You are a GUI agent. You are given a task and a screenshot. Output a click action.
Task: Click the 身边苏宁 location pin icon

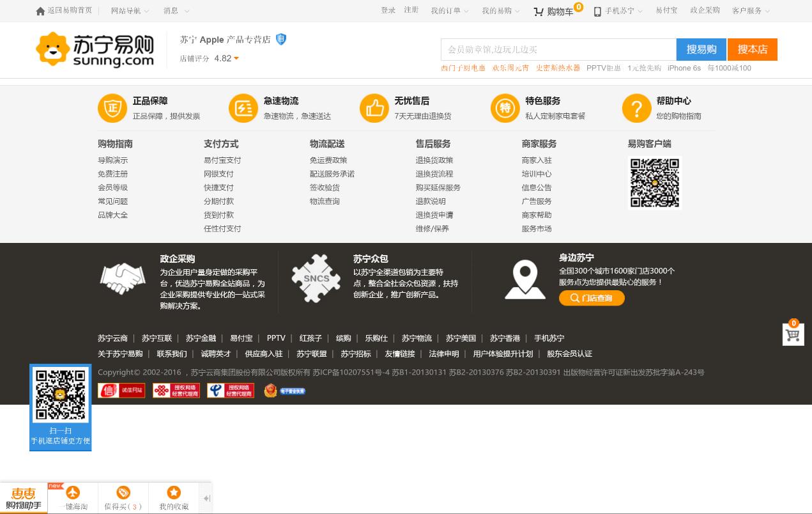click(x=525, y=279)
